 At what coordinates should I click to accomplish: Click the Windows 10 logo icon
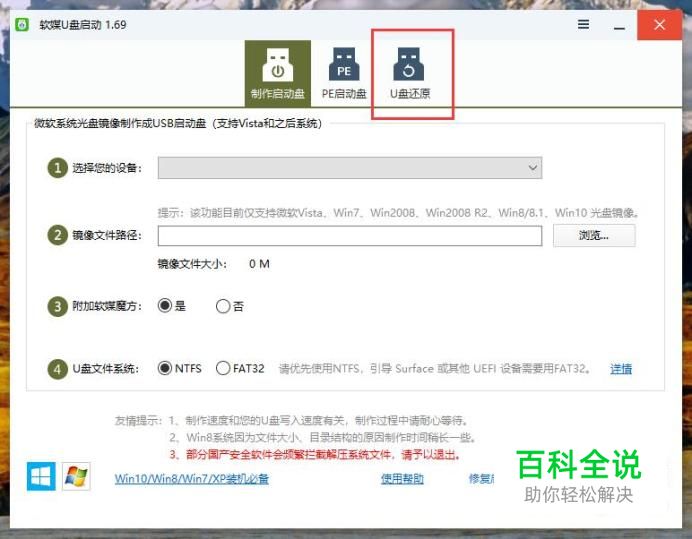pyautogui.click(x=41, y=476)
